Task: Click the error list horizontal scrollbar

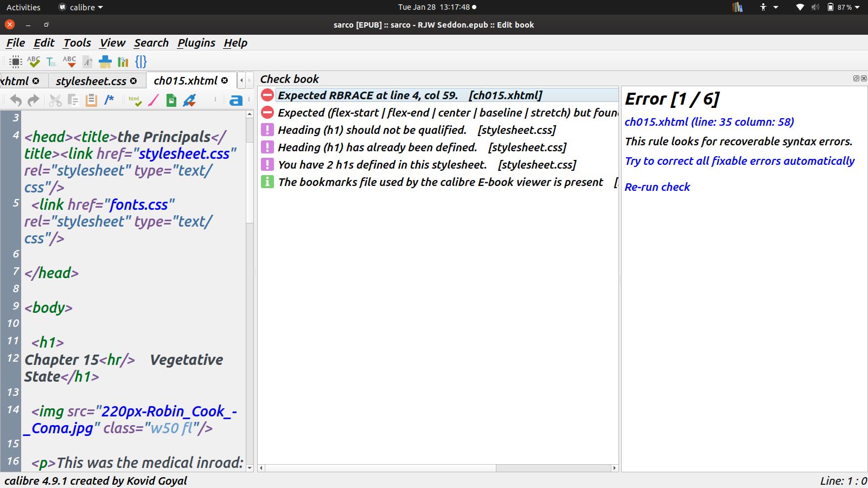Action: pyautogui.click(x=380, y=468)
